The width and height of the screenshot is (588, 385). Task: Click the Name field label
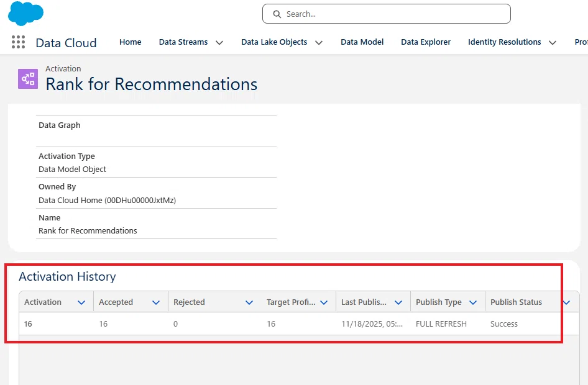coord(50,217)
